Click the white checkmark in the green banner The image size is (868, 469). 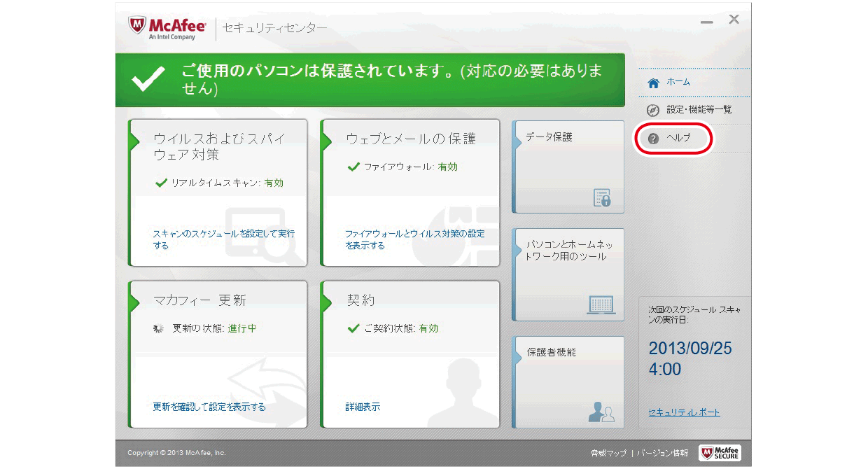[x=149, y=80]
